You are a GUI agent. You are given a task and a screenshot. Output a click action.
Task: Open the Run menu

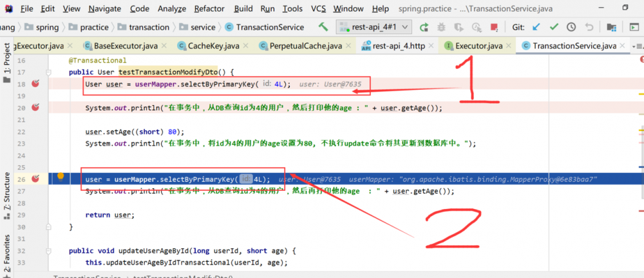coord(268,8)
